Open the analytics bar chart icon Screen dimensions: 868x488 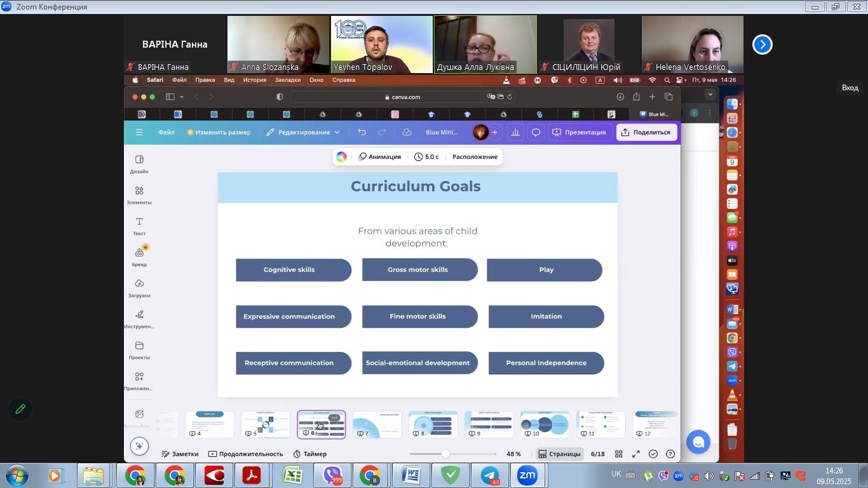(x=515, y=132)
